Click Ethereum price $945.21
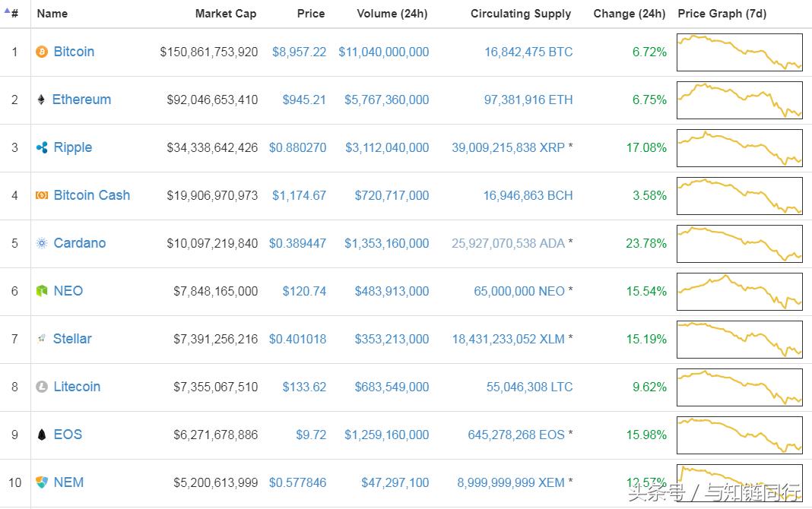 click(x=304, y=100)
